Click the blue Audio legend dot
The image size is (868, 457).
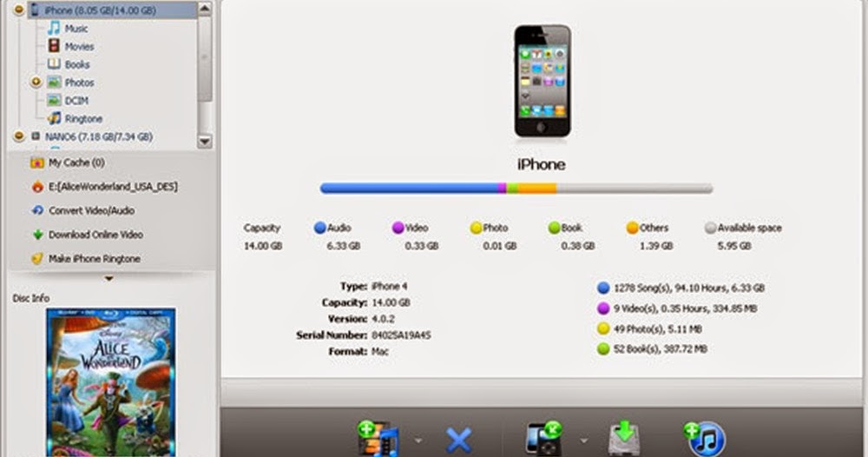pos(320,228)
